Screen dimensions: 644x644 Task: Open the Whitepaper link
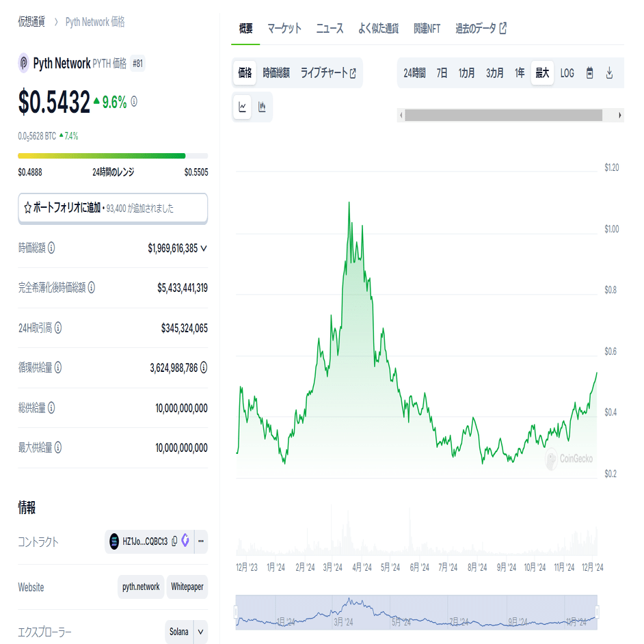point(187,587)
